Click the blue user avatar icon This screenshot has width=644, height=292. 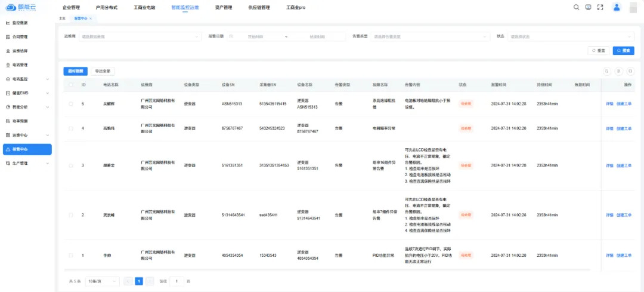[617, 7]
